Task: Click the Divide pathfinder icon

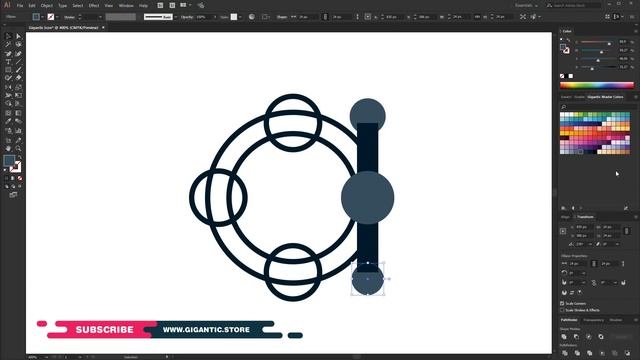Action: point(564,353)
